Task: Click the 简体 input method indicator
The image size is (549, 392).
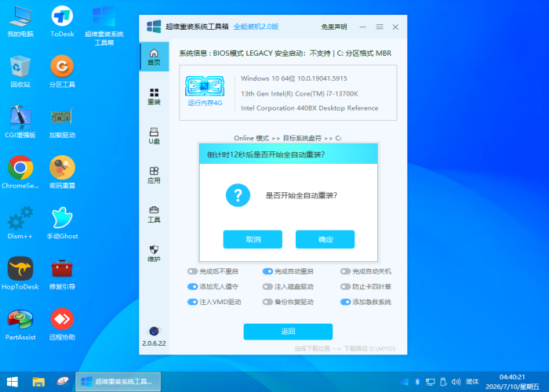Action: (472, 382)
